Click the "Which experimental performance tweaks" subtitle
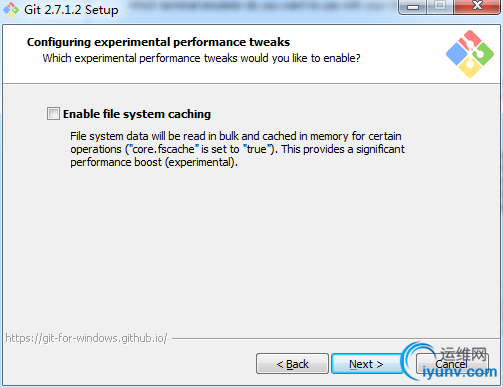The image size is (503, 388). tap(201, 58)
